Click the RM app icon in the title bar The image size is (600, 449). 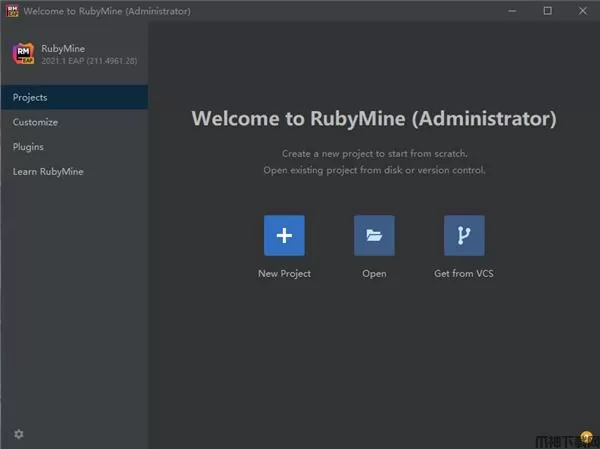13,11
